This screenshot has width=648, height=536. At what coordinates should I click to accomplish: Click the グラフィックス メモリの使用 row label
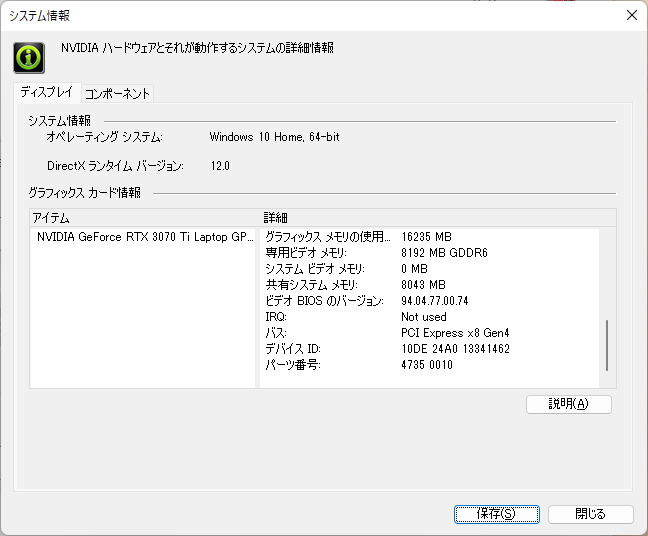click(x=328, y=237)
